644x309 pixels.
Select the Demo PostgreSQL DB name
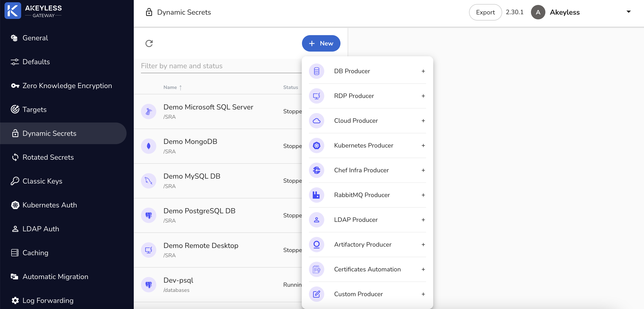199,211
